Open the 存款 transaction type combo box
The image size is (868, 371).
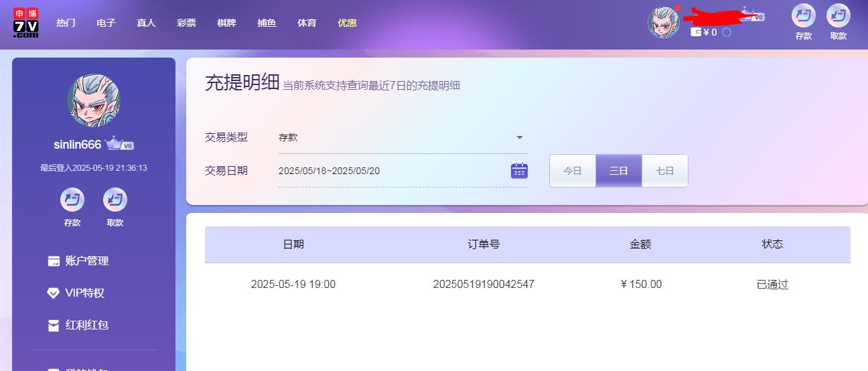pos(395,137)
